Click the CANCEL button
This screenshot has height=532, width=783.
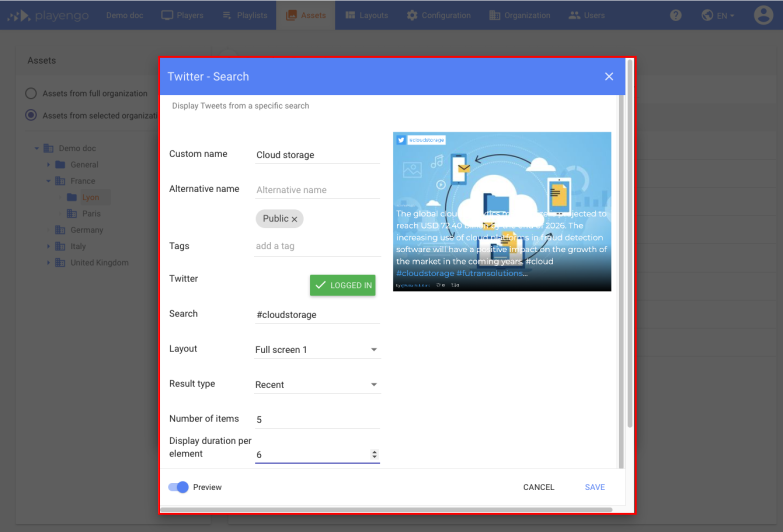538,487
